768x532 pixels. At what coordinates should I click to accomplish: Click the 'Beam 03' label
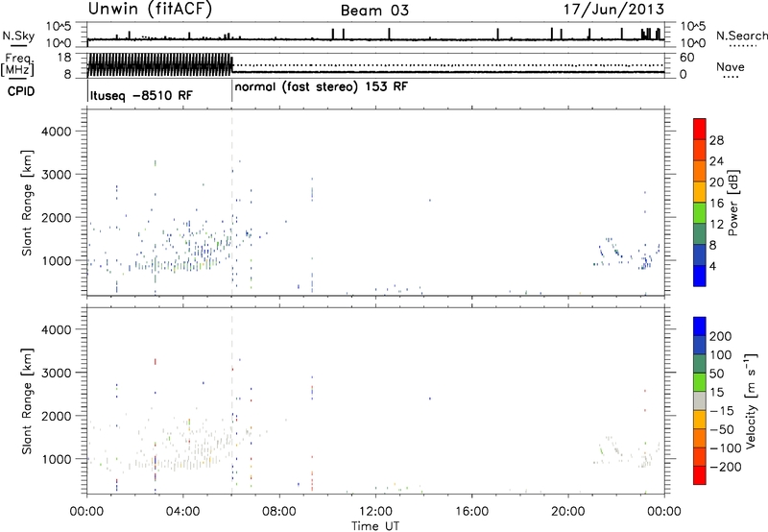[x=374, y=11]
